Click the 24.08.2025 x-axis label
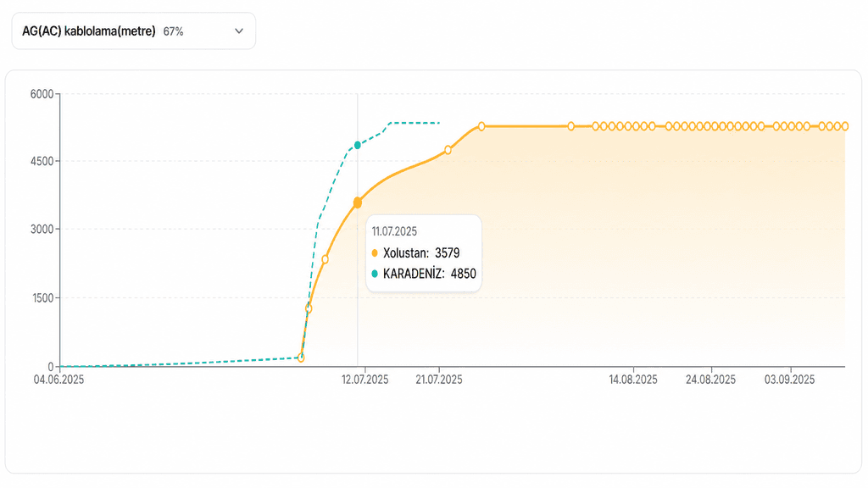 (x=711, y=380)
